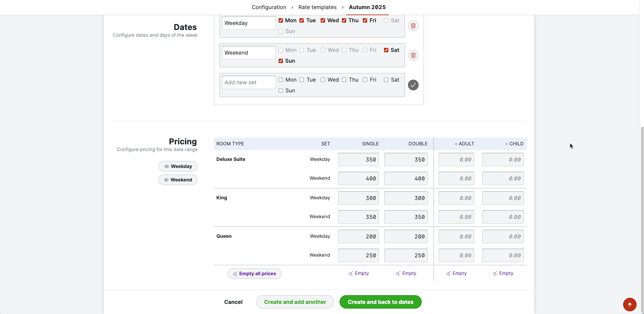Empty the Single column prices

click(359, 273)
